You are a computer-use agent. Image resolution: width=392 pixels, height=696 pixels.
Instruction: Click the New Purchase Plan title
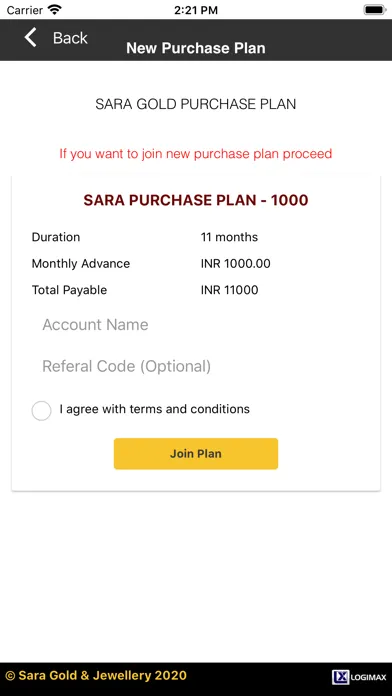196,48
